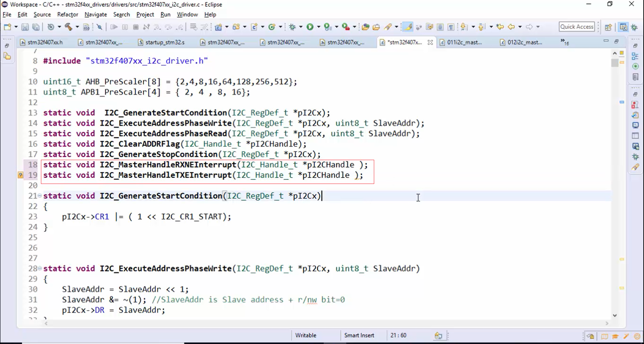Click the Terminate stop icon
644x344 pixels.
(136, 27)
